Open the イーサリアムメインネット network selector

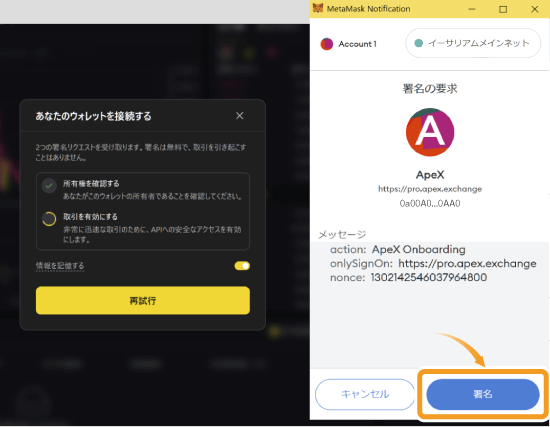point(473,43)
